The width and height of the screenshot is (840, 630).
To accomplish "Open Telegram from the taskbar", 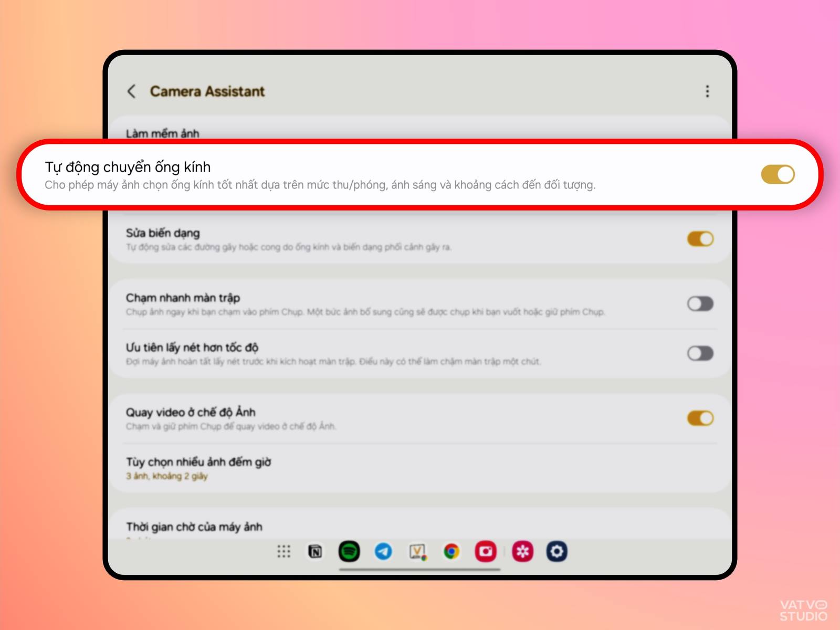I will (x=383, y=551).
